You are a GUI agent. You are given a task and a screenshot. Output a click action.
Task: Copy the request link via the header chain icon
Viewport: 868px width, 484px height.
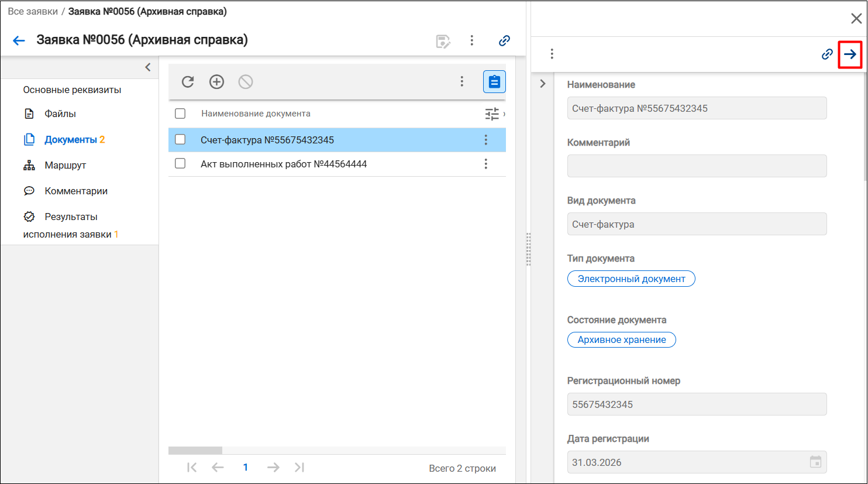pos(504,40)
